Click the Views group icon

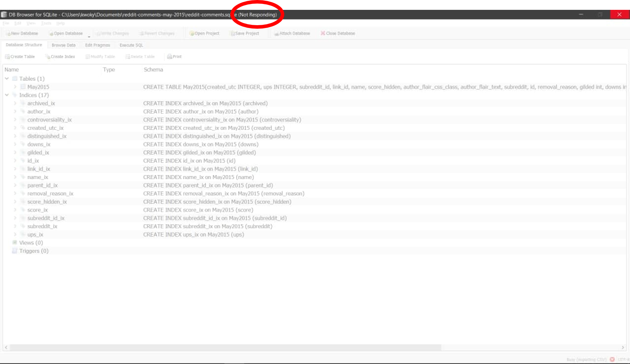point(15,243)
